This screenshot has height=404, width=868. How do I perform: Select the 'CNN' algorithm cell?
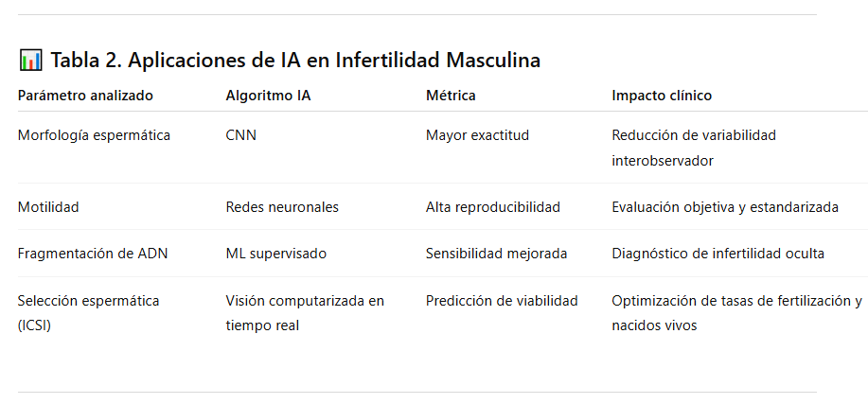240,135
